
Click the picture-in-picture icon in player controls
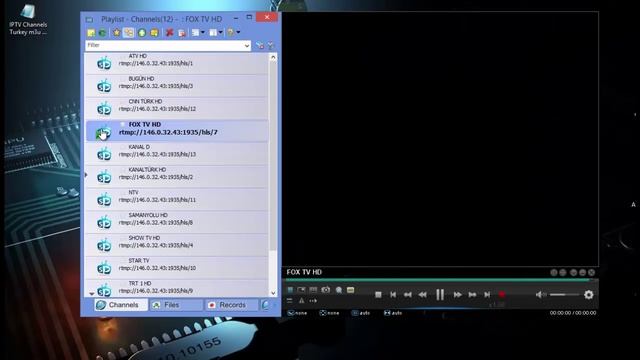(x=301, y=290)
